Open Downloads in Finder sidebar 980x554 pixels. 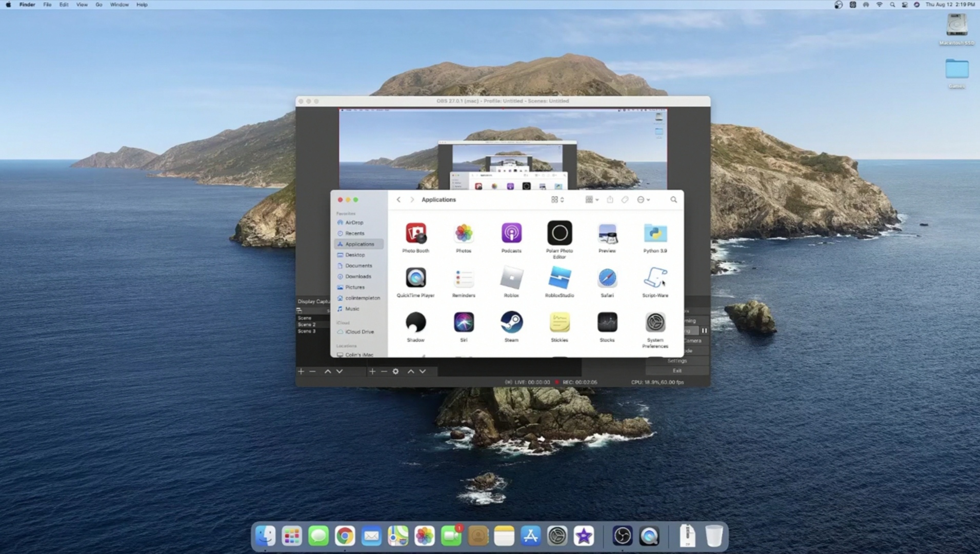358,276
